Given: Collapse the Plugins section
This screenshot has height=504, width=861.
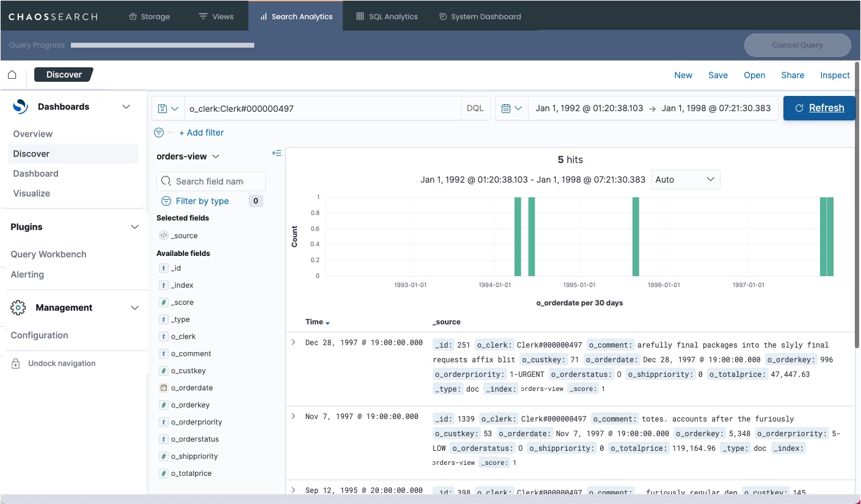Looking at the screenshot, I should [x=135, y=227].
